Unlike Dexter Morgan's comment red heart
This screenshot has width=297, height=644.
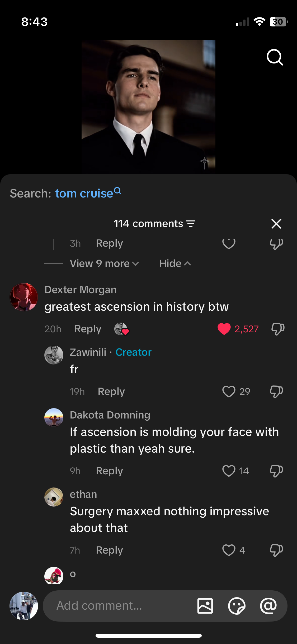224,329
